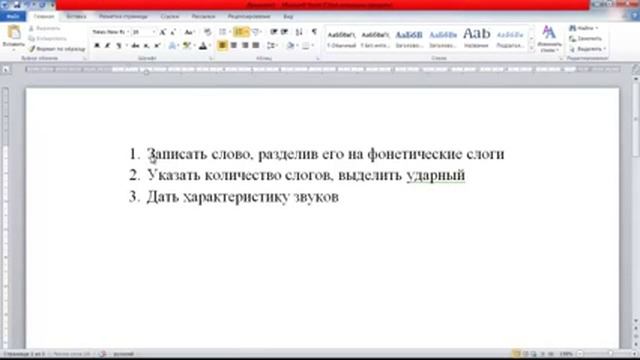Click the Borders icon
The image size is (640, 360).
pos(306,45)
